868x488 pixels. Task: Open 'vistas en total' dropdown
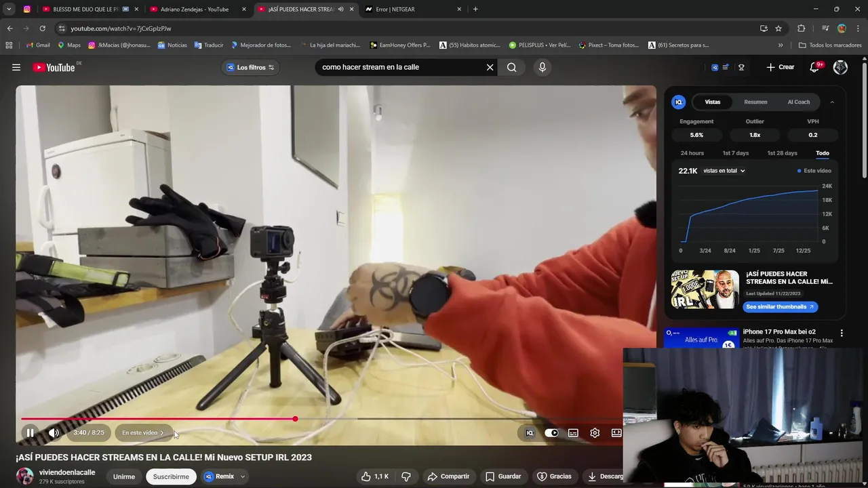pos(724,171)
